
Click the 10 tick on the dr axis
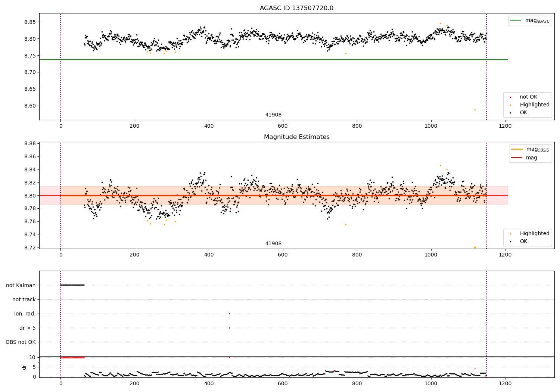[32, 358]
